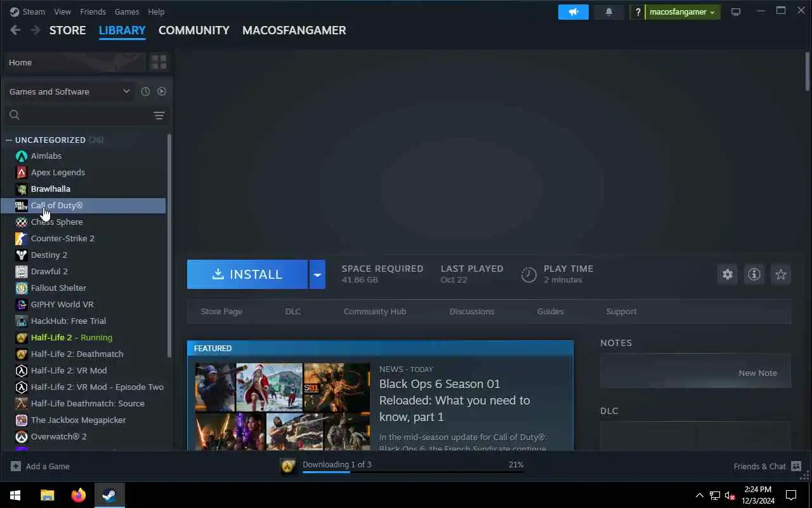Open Firefox from the taskbar

[x=79, y=495]
